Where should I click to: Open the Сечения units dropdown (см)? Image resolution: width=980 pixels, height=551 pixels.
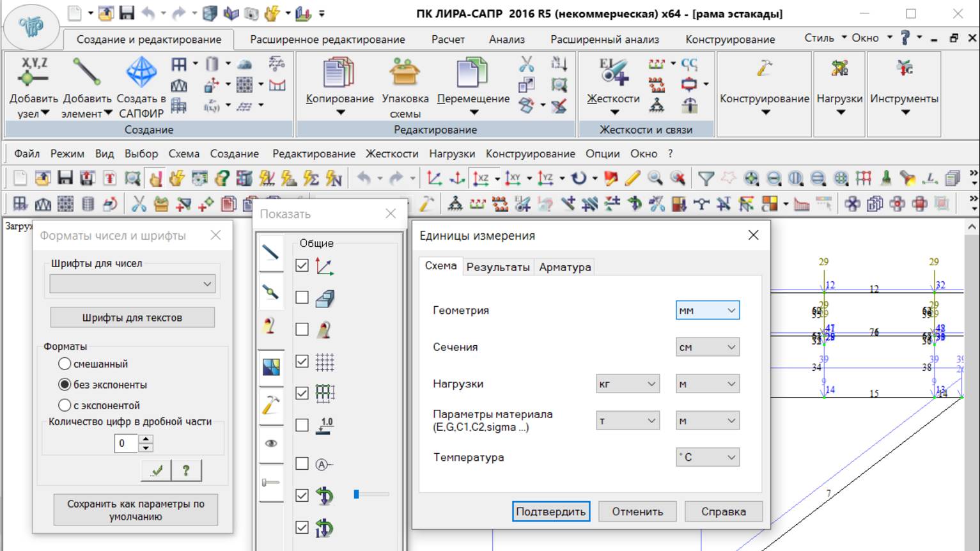point(708,347)
